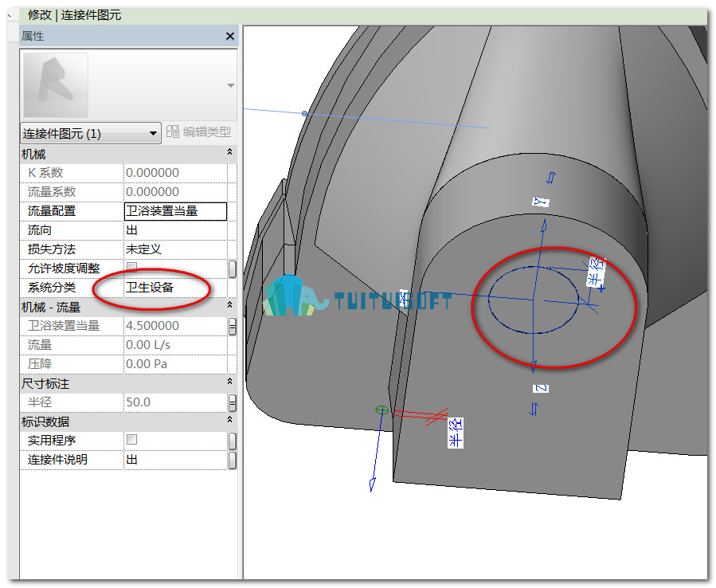Screen dimensions: 716x588
Task: Close the 属性 properties panel
Action: point(229,36)
